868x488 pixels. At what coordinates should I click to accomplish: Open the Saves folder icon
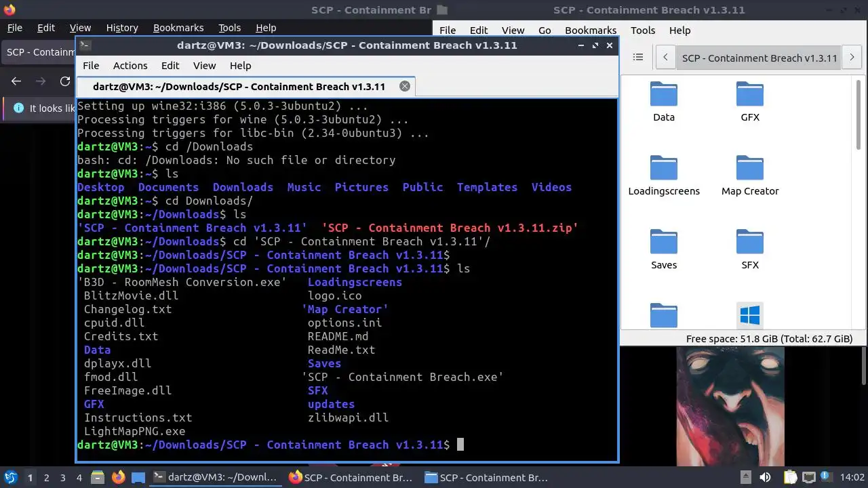[x=663, y=242]
